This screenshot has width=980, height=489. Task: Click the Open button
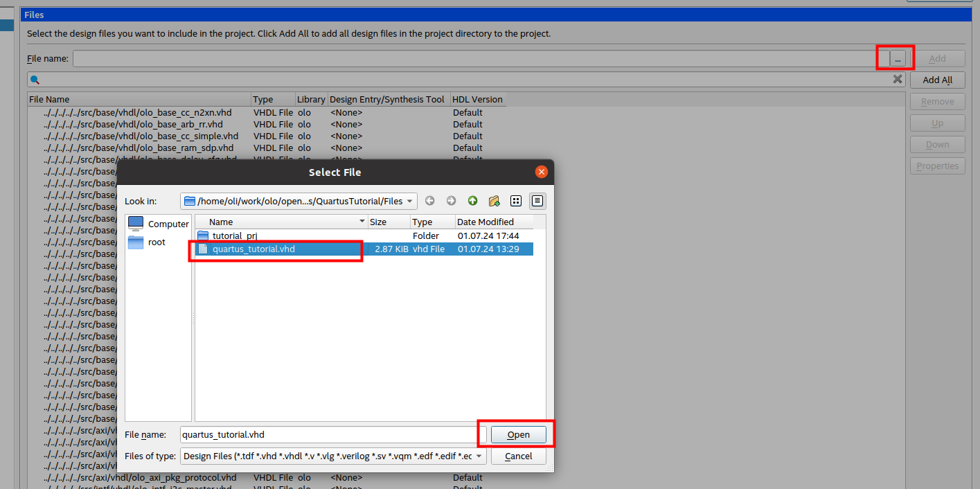[x=519, y=434]
